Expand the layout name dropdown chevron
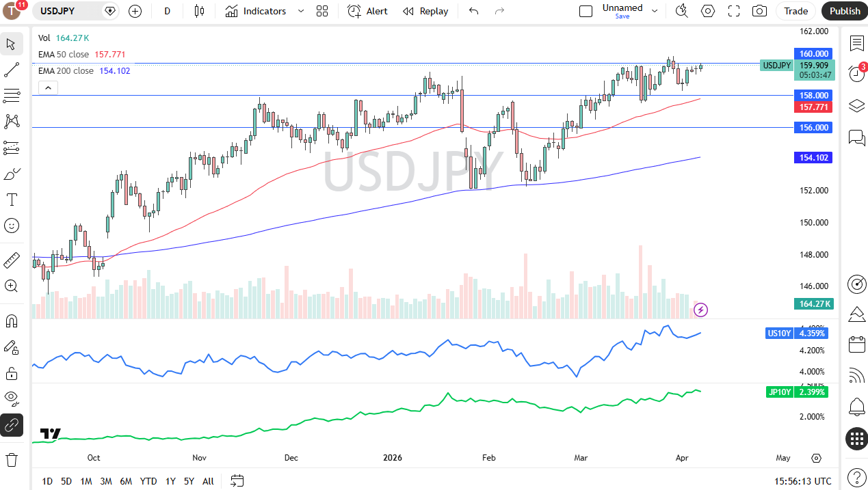The height and width of the screenshot is (490, 868). click(655, 11)
